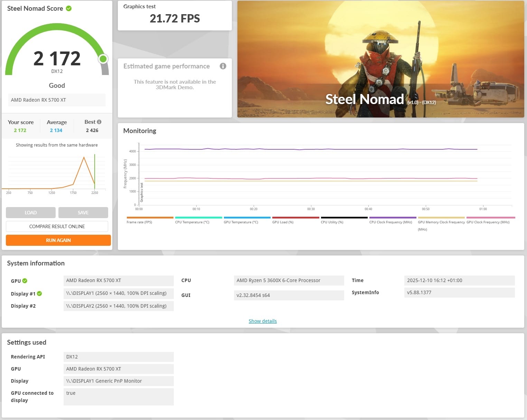Click the green score line in distribution chart
This screenshot has height=420, width=527.
tap(95, 171)
